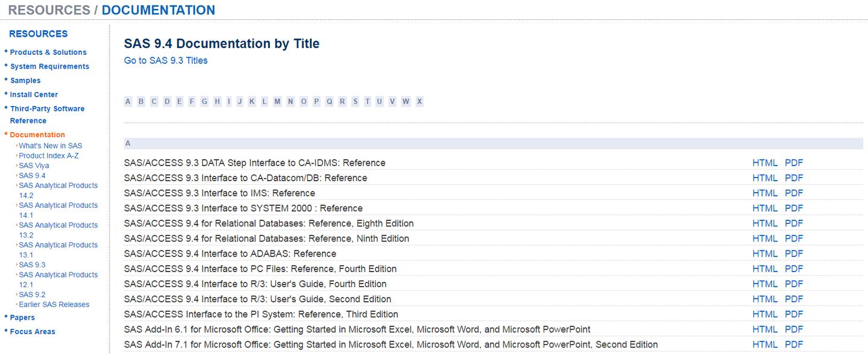Open Go to SAS 9.3 Titles link
Screen dimensions: 868x354
pyautogui.click(x=166, y=60)
